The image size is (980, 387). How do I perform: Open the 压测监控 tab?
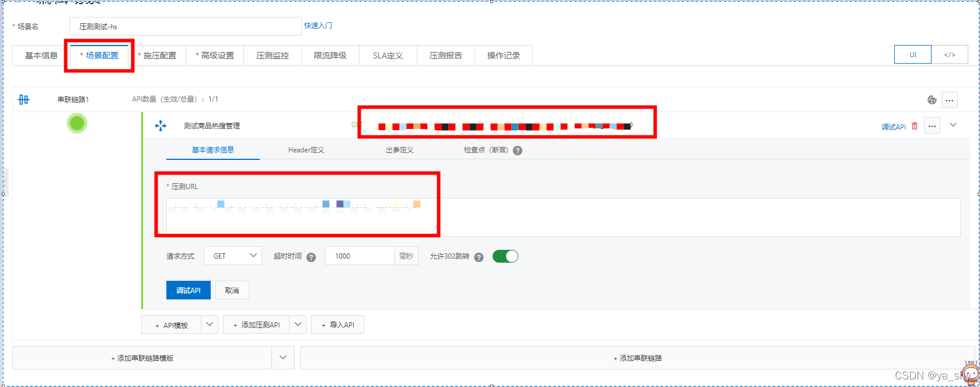click(x=273, y=55)
